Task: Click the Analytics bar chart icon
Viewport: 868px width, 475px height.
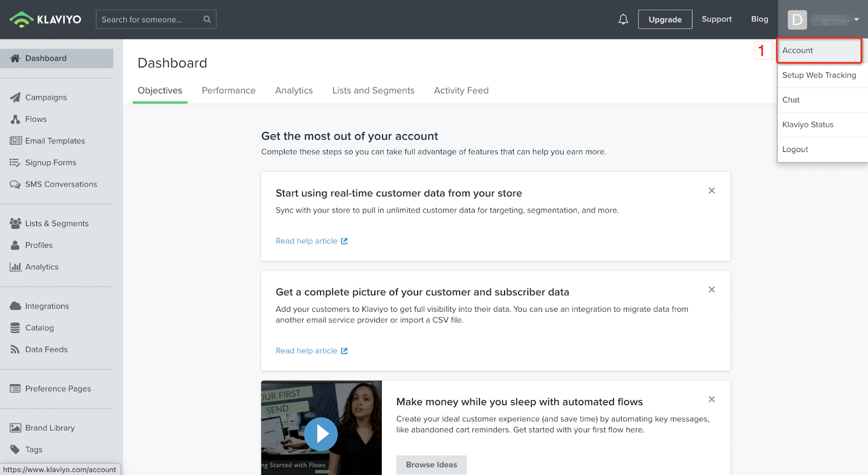Action: coord(15,267)
